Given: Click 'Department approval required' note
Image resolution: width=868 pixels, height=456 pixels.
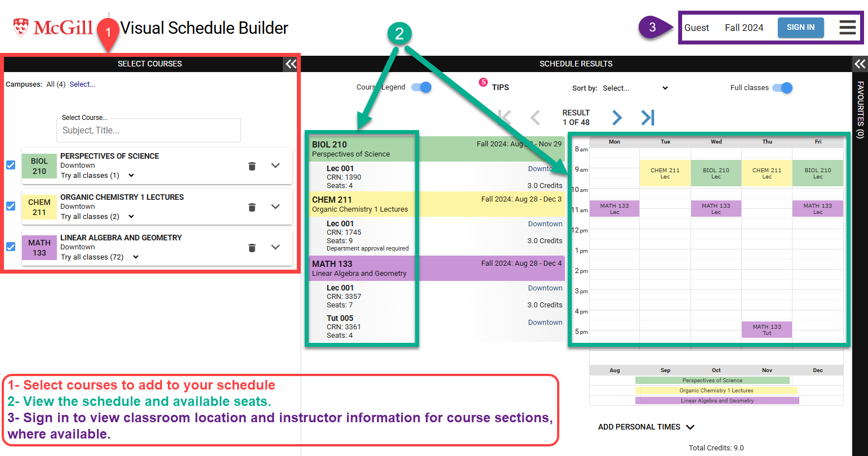Looking at the screenshot, I should pos(368,248).
